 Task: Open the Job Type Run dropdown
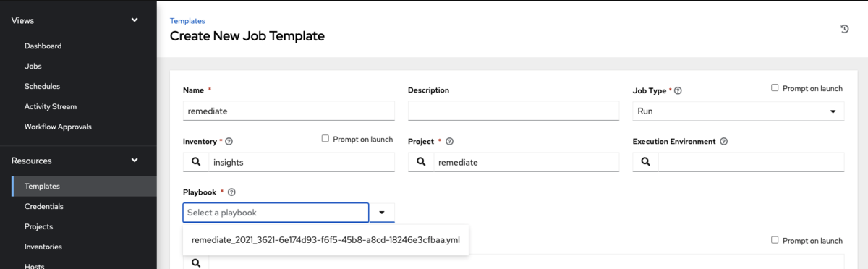point(739,111)
